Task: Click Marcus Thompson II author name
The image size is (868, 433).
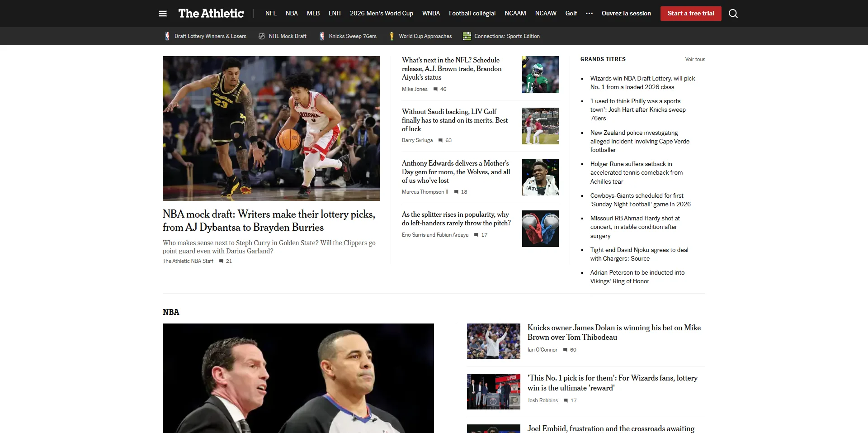Action: [425, 192]
